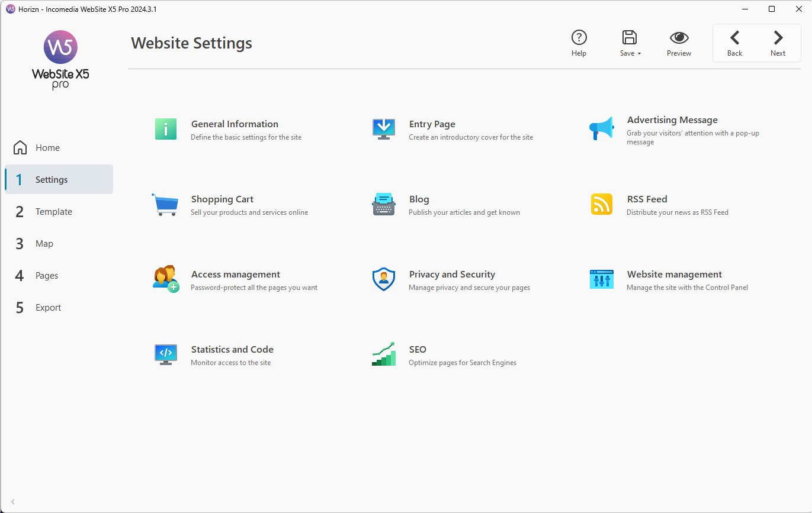
Task: Go to the Home sidebar item
Action: coord(47,148)
